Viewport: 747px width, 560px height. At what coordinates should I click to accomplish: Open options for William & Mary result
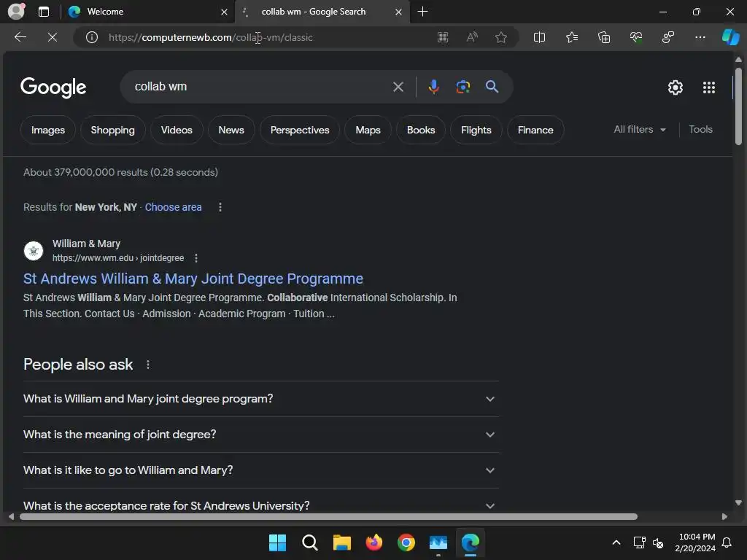click(x=196, y=258)
